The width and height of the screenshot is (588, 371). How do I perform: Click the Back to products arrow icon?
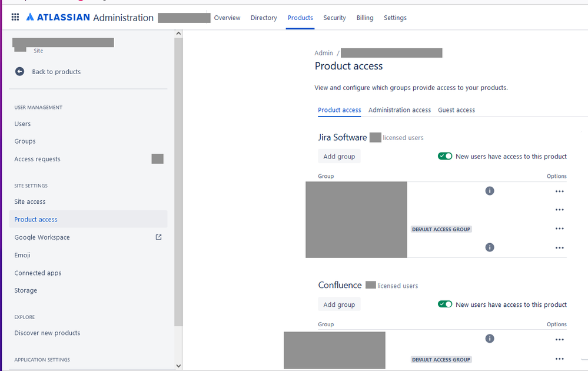19,71
